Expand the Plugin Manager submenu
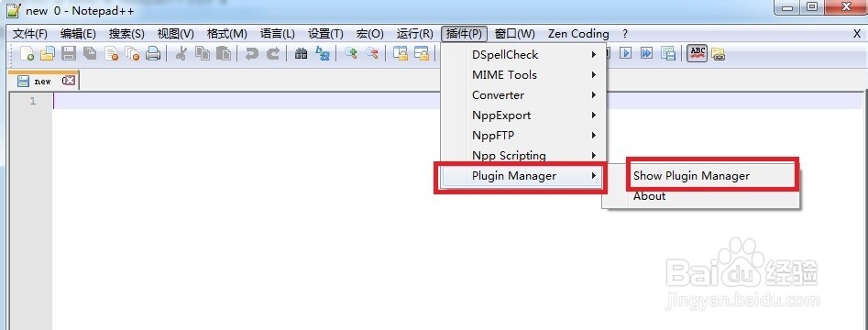 pos(523,176)
